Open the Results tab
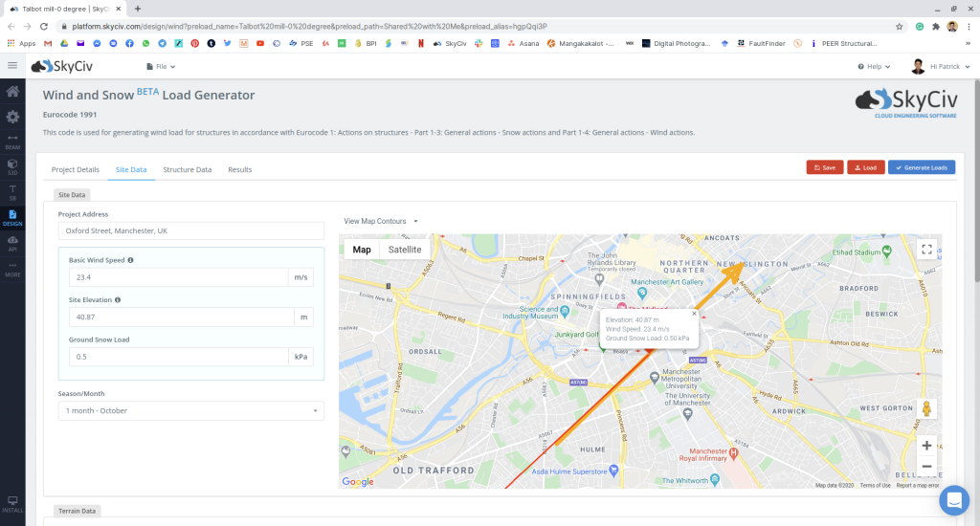This screenshot has height=526, width=980. [239, 169]
